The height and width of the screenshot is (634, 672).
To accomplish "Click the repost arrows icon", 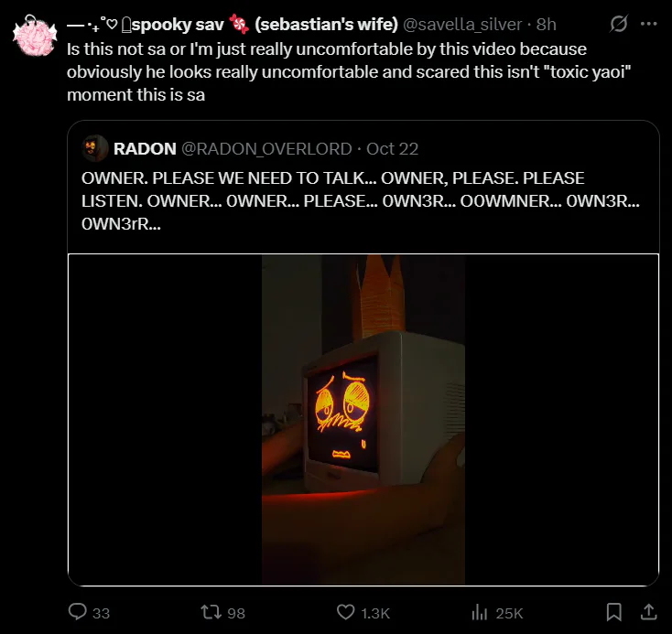I will click(x=209, y=612).
